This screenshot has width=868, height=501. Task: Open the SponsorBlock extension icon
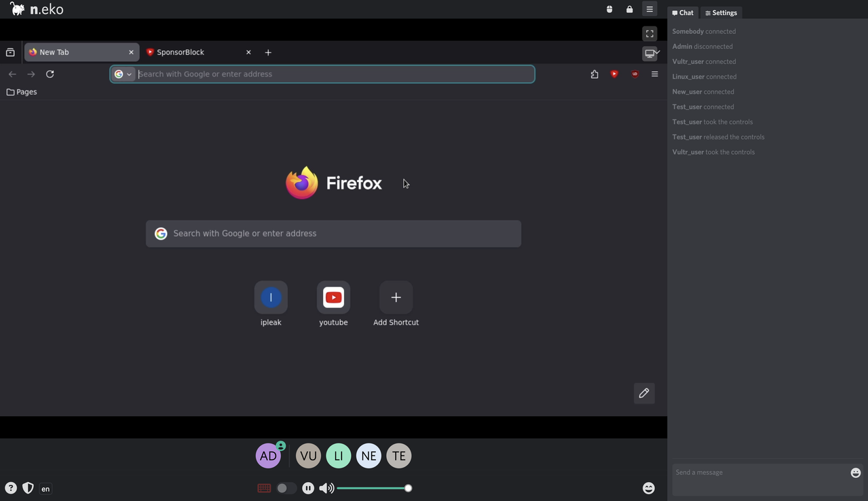click(x=614, y=74)
